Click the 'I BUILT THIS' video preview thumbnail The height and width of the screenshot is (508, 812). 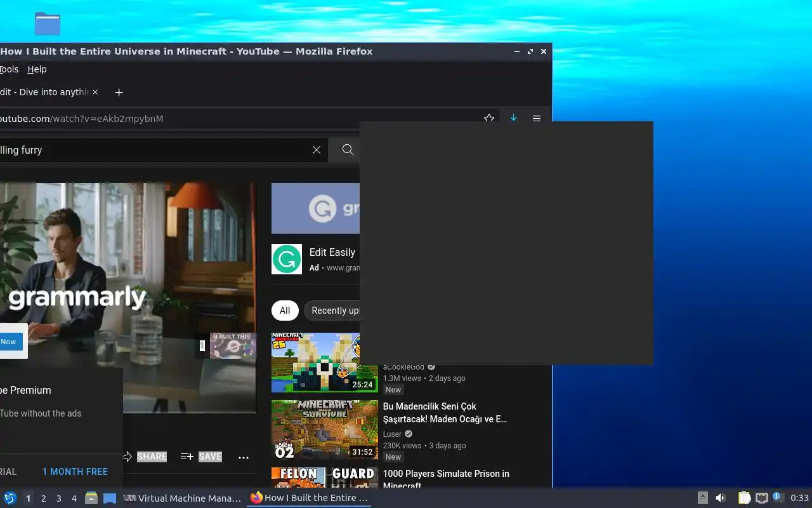[x=233, y=345]
